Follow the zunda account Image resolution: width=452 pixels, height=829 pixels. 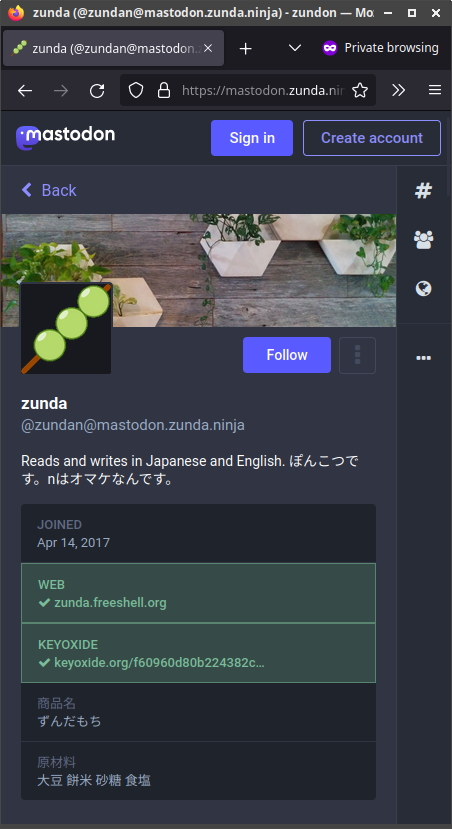click(287, 355)
